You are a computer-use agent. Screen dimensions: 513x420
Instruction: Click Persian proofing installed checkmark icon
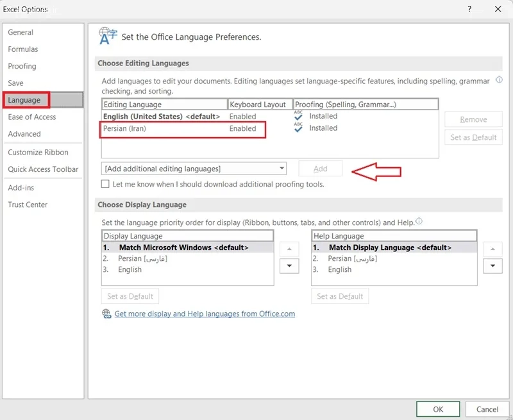(x=298, y=128)
